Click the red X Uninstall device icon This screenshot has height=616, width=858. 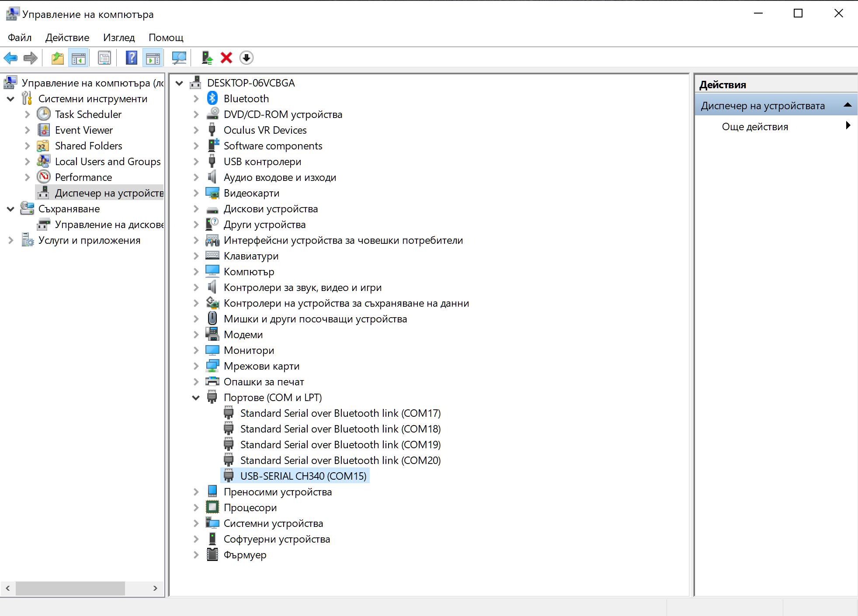226,58
